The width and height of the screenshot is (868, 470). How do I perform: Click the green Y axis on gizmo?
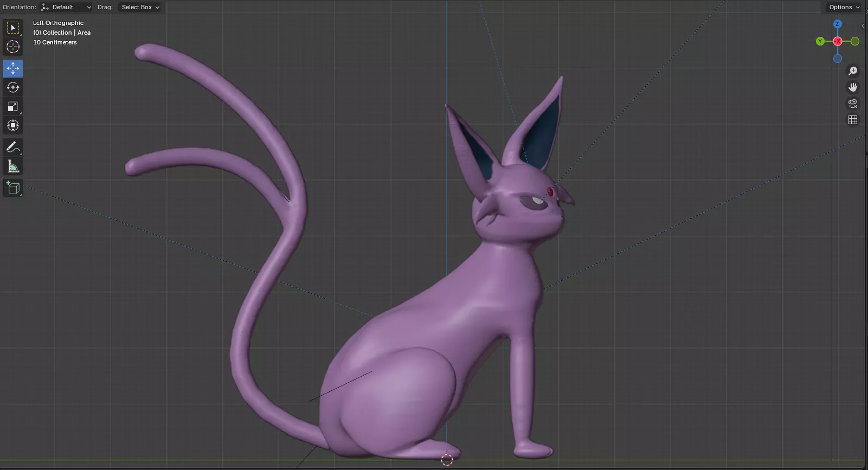[x=820, y=41]
